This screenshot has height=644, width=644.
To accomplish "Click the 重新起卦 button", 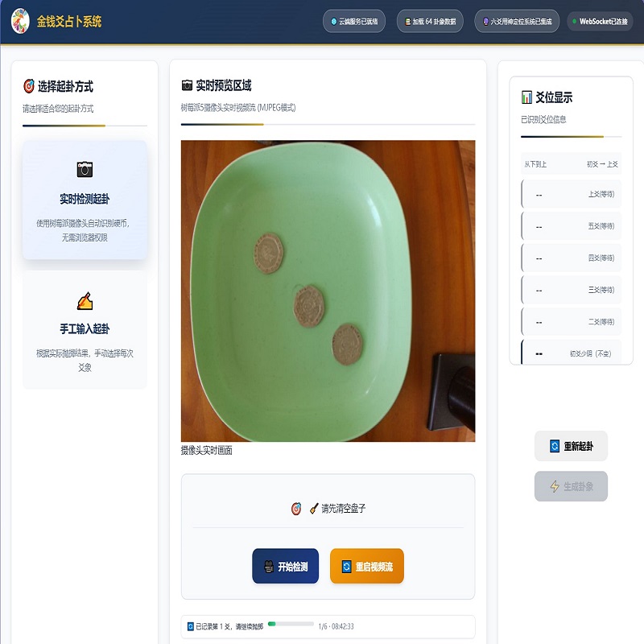I will pyautogui.click(x=571, y=446).
